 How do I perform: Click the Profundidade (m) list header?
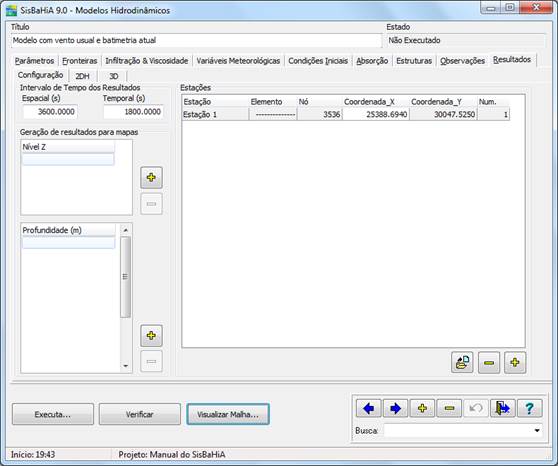pyautogui.click(x=69, y=230)
